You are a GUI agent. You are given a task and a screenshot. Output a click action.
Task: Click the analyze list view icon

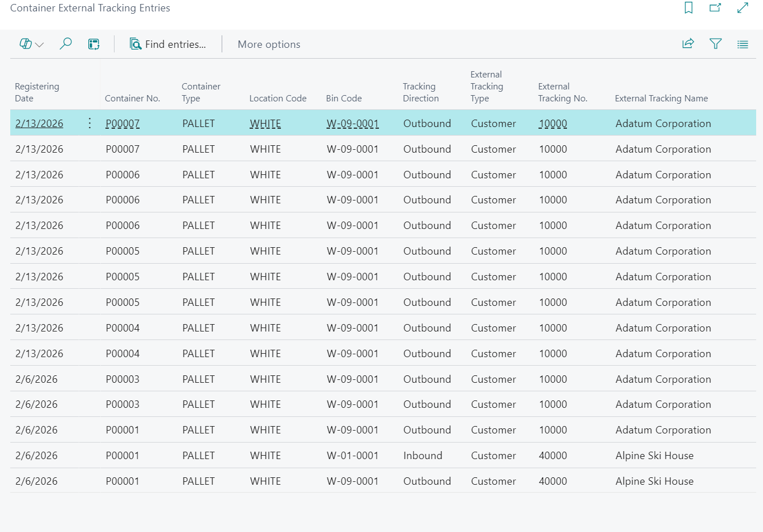(x=94, y=44)
